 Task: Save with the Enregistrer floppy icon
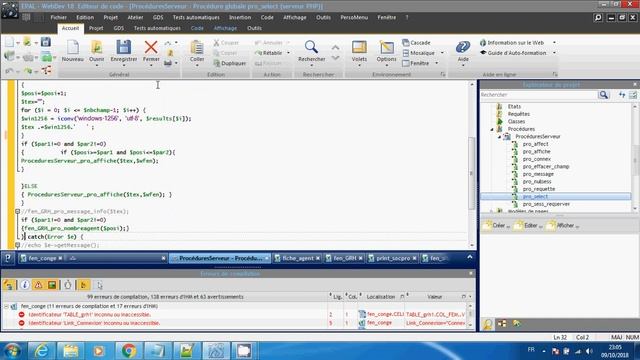(124, 47)
